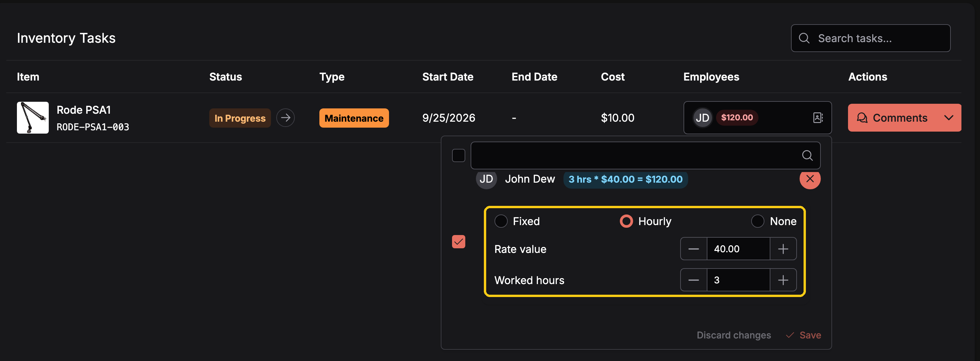Image resolution: width=980 pixels, height=361 pixels.
Task: Expand the Comments dropdown chevron
Action: pos(949,118)
